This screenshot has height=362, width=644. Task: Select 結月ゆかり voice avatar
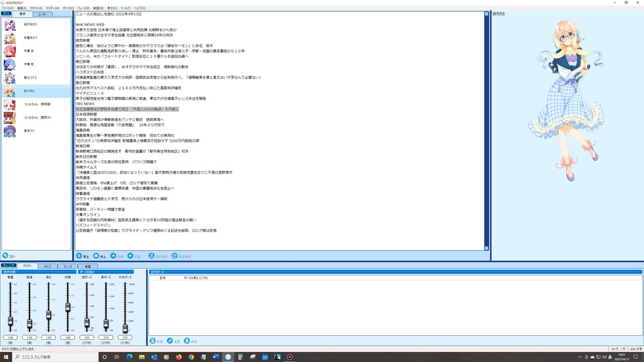tap(10, 25)
